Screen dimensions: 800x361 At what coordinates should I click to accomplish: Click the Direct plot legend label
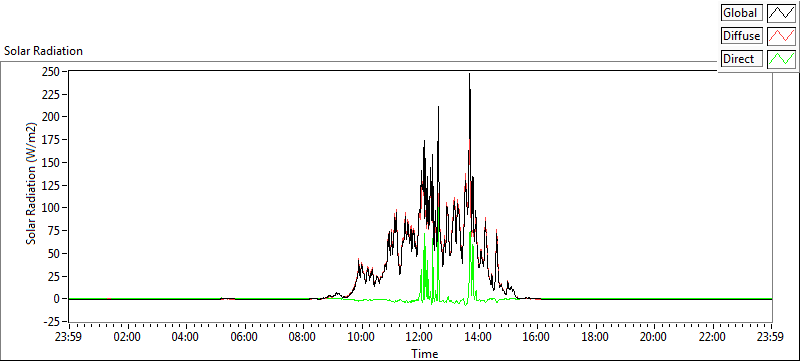coord(741,59)
